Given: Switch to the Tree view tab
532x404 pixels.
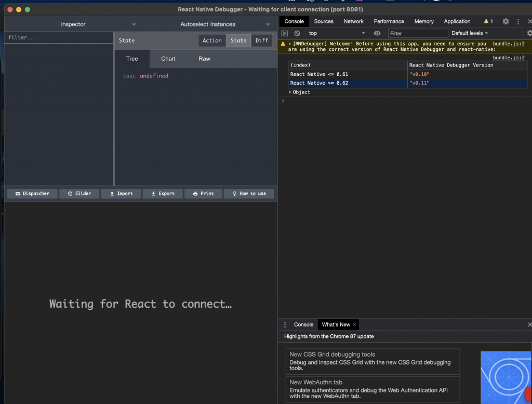Looking at the screenshot, I should 132,59.
